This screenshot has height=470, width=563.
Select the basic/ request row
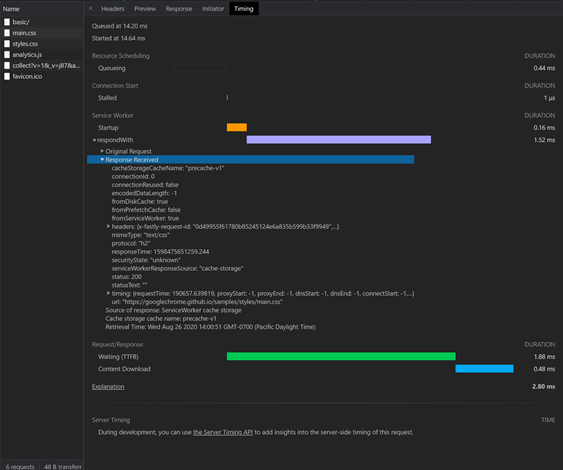coord(42,22)
